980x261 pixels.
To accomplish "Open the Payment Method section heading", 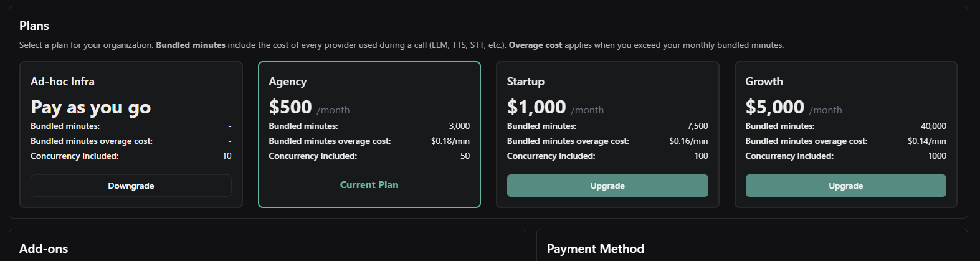I will pyautogui.click(x=596, y=249).
